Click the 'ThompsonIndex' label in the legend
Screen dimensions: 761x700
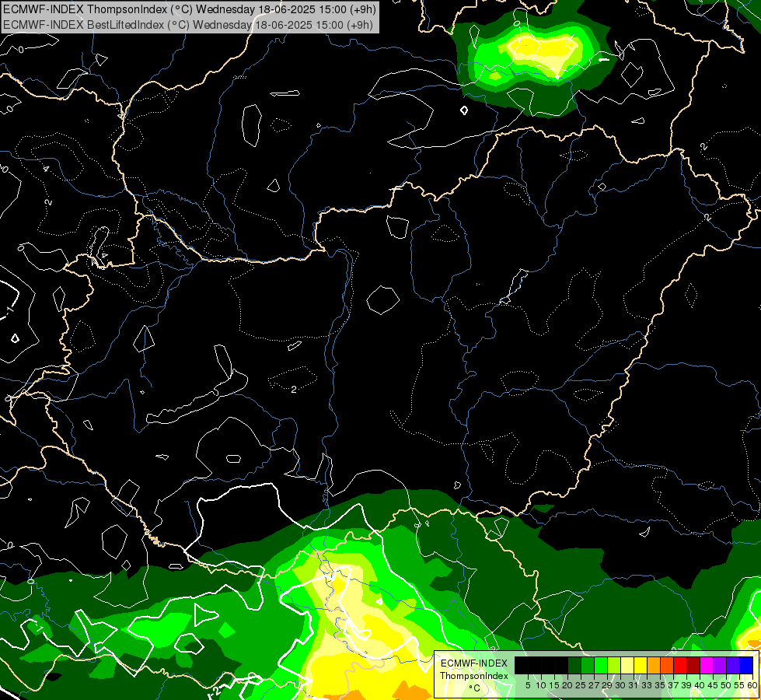474,676
